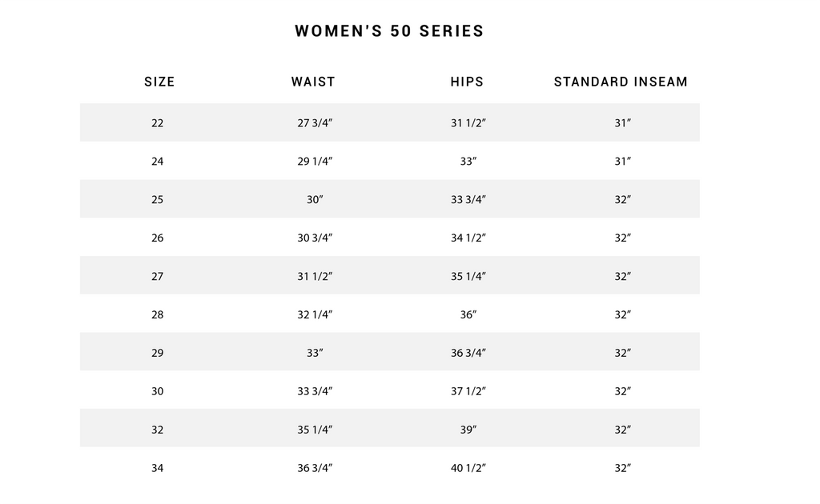Click the HIPS column header
The width and height of the screenshot is (820, 504).
coord(467,82)
